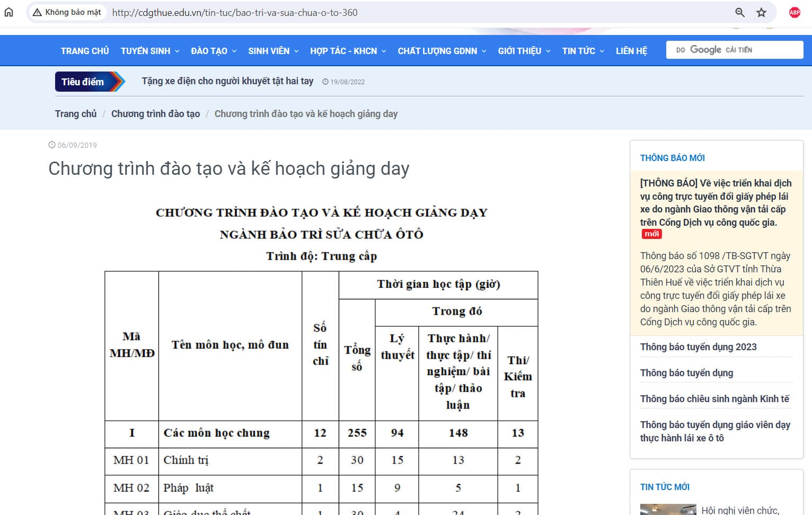Go to TRANG CHỦ in navigation bar
The width and height of the screenshot is (812, 515).
point(85,51)
